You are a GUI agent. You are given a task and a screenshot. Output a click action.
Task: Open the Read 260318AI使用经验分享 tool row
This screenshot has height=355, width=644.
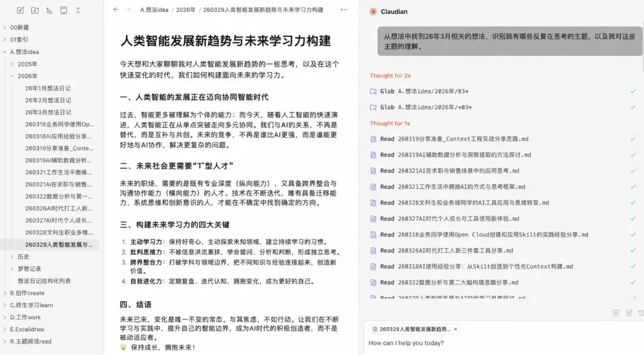tap(503, 267)
